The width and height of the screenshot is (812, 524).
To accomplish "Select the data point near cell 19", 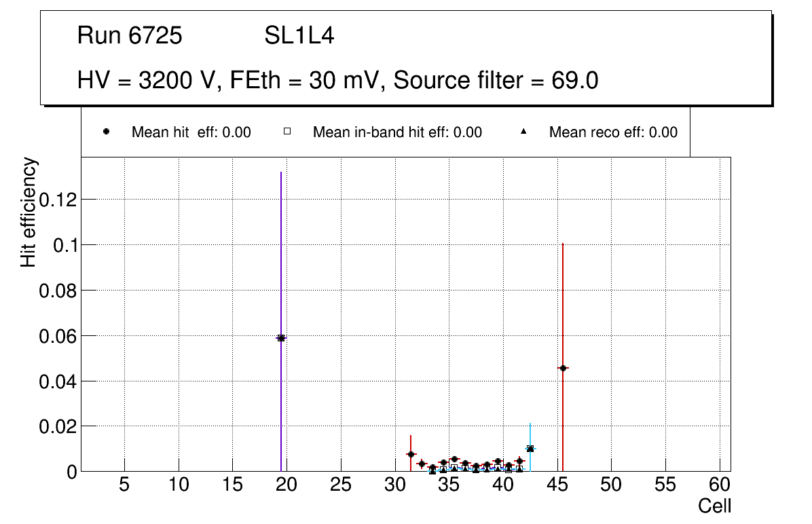I will [281, 337].
